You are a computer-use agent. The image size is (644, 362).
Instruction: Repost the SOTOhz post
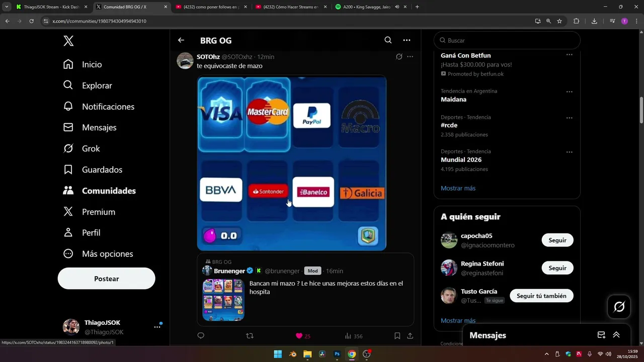pos(250,336)
